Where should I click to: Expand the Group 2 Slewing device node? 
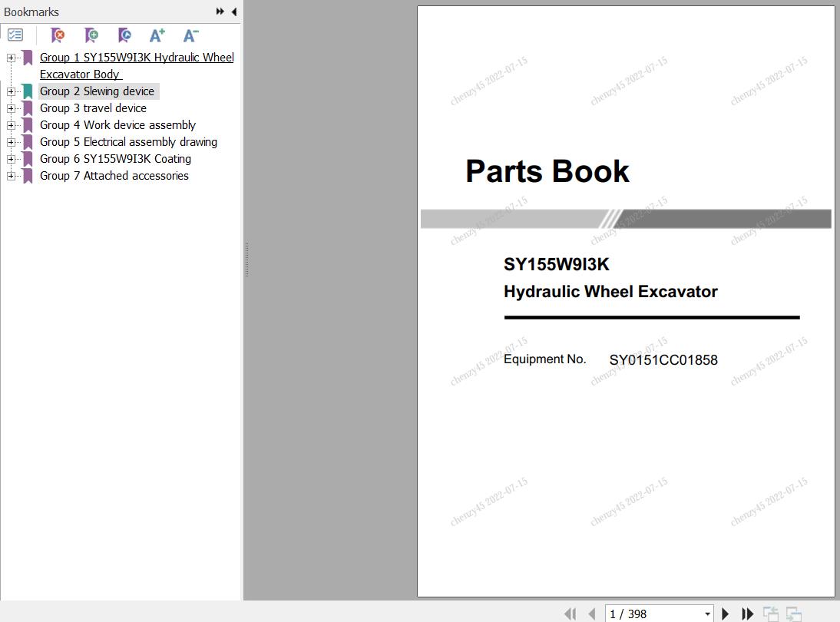pyautogui.click(x=11, y=91)
